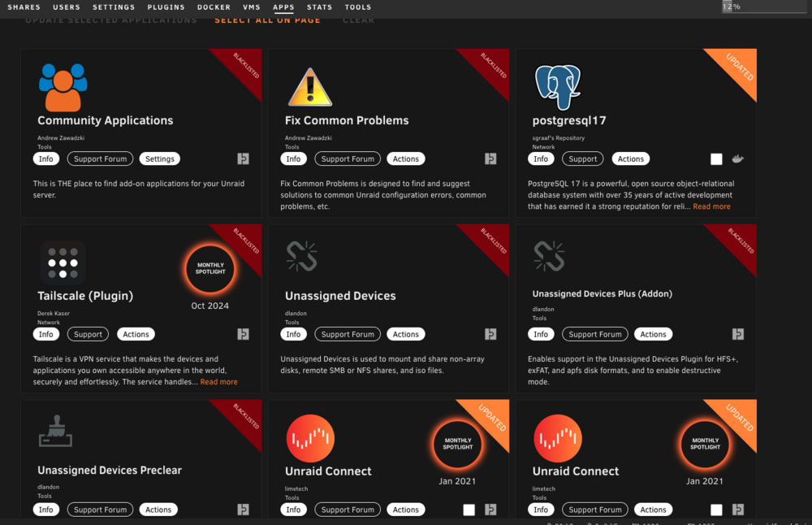The width and height of the screenshot is (812, 525).
Task: Click the Unassigned Devices Plus (Addon) broken-link icon
Action: click(549, 256)
